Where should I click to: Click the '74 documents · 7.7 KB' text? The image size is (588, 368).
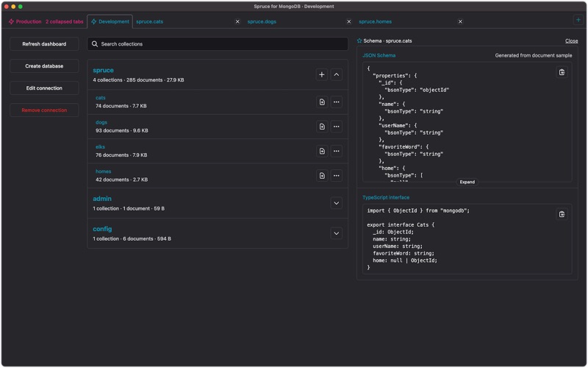(121, 106)
